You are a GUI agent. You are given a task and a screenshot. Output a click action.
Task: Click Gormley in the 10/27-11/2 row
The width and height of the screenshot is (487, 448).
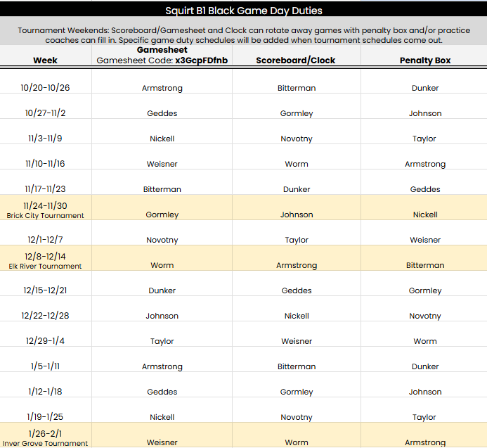pyautogui.click(x=297, y=113)
